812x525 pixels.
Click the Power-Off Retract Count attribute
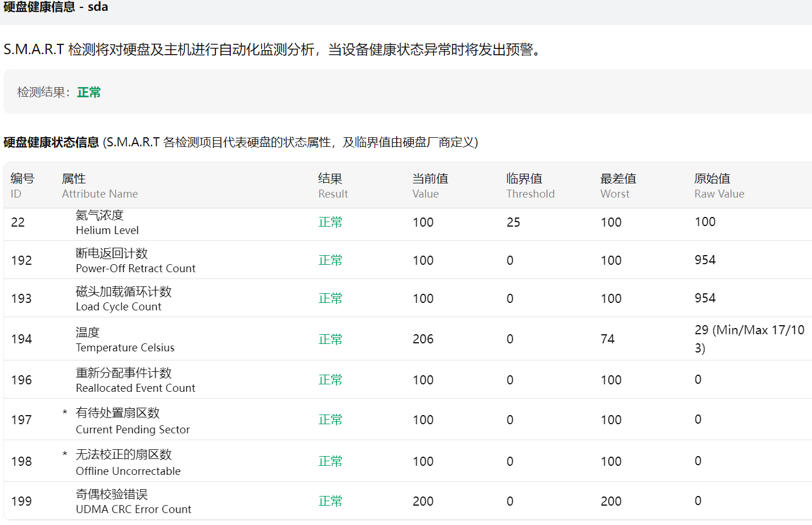tap(136, 261)
